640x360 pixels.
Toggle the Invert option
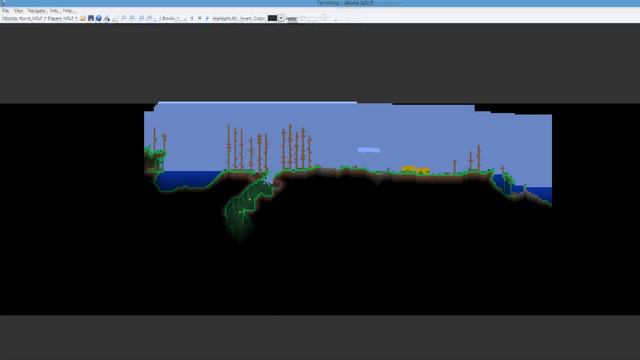click(x=246, y=18)
